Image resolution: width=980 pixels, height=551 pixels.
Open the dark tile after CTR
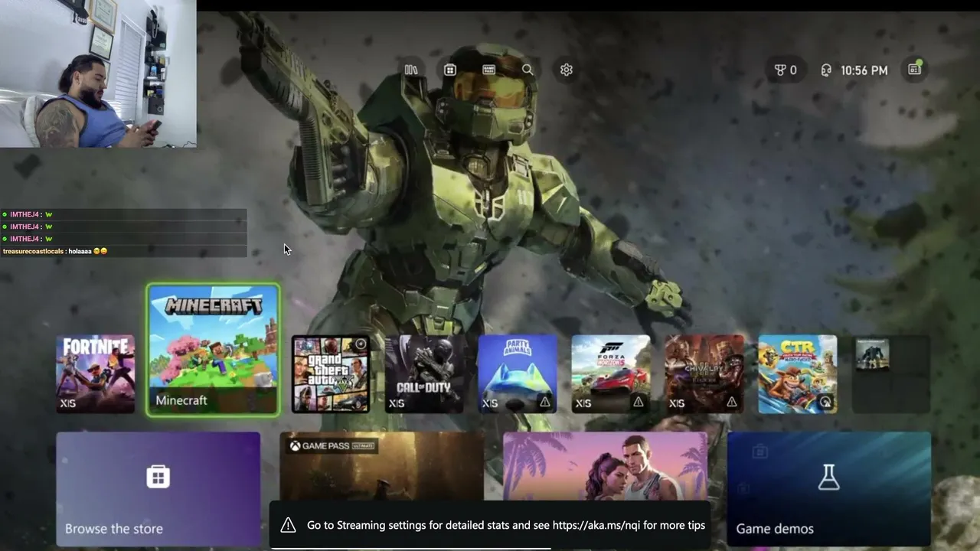pos(891,374)
